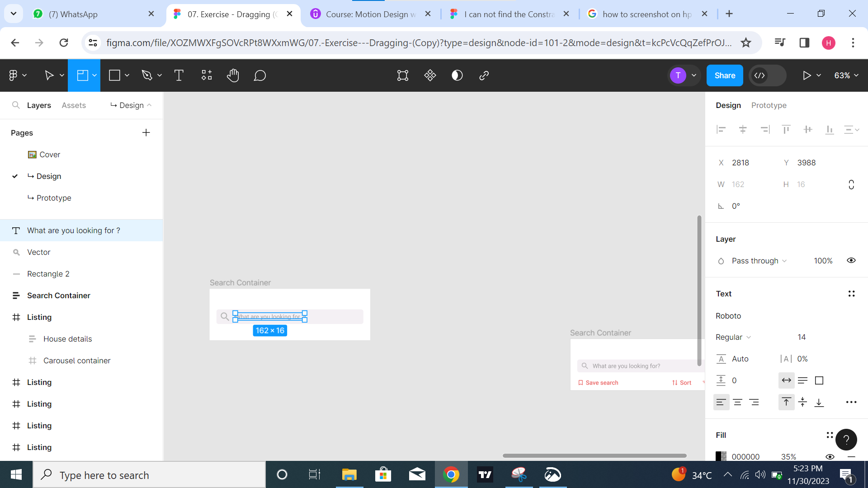
Task: Switch to the Assets panel tab
Action: point(74,105)
